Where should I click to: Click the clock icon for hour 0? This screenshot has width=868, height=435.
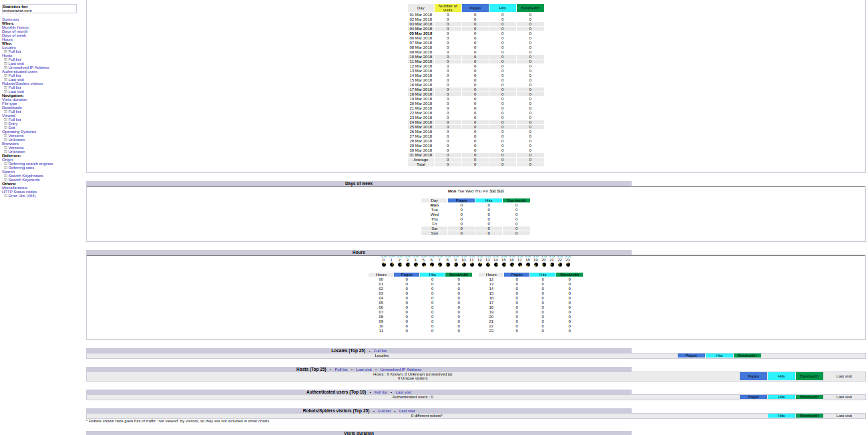[384, 265]
